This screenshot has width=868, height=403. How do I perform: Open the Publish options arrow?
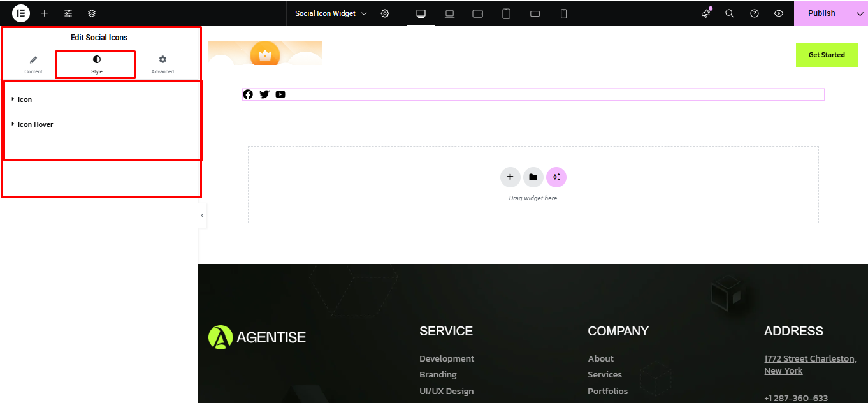859,13
